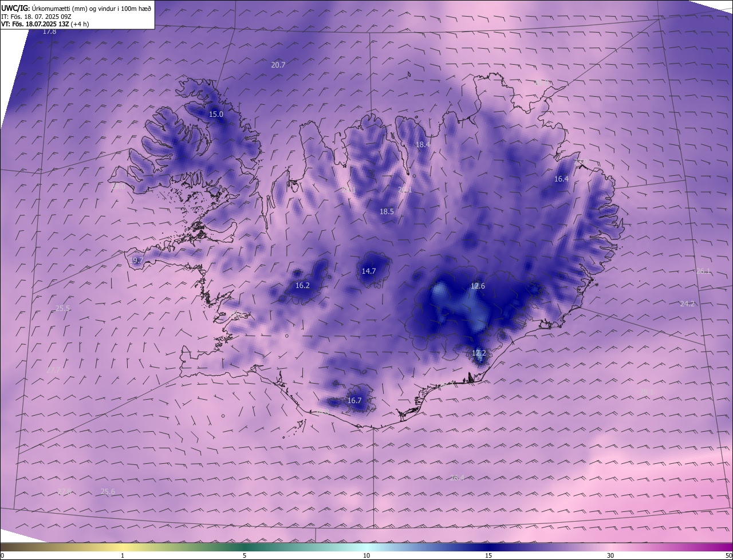
Task: Pick the 12.6 value over Vatnajökull
Action: (478, 286)
